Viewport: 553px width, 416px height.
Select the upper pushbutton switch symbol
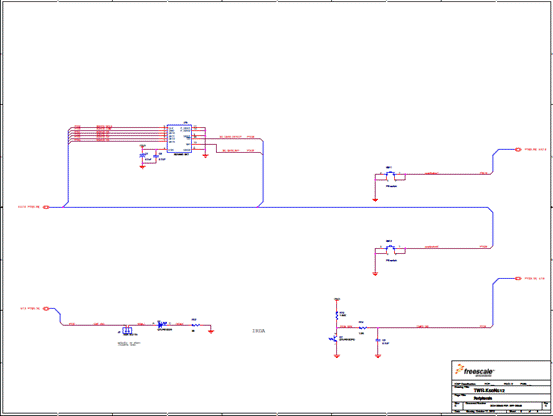coord(390,175)
